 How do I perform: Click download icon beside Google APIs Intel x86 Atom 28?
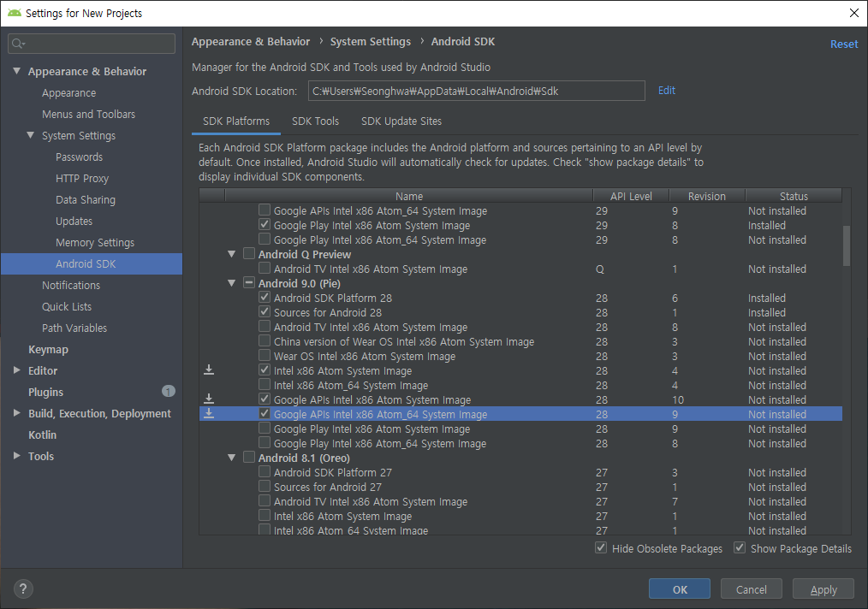pyautogui.click(x=209, y=399)
